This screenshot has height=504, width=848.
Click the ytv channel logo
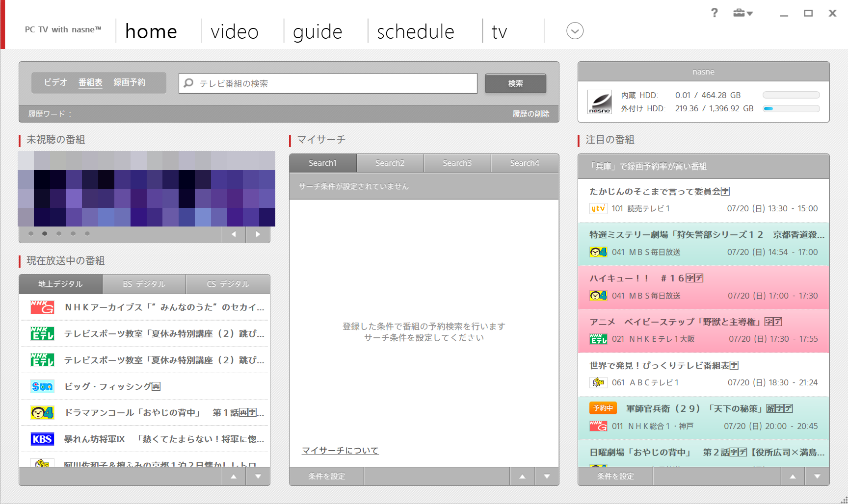tap(598, 208)
